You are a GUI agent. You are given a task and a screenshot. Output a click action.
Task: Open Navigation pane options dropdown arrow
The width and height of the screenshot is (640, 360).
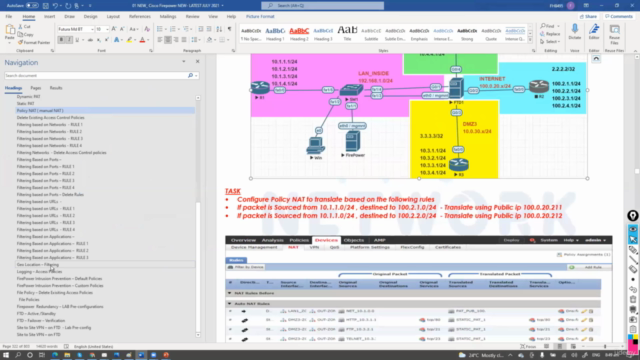pos(184,62)
